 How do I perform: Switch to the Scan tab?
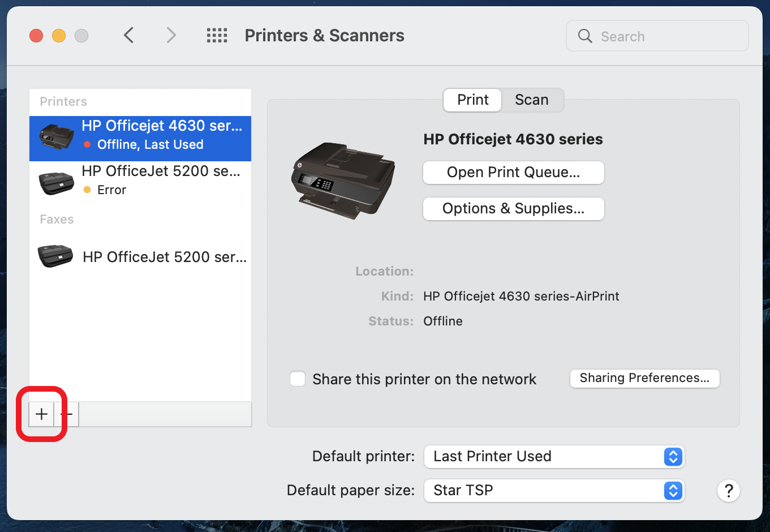coord(532,100)
